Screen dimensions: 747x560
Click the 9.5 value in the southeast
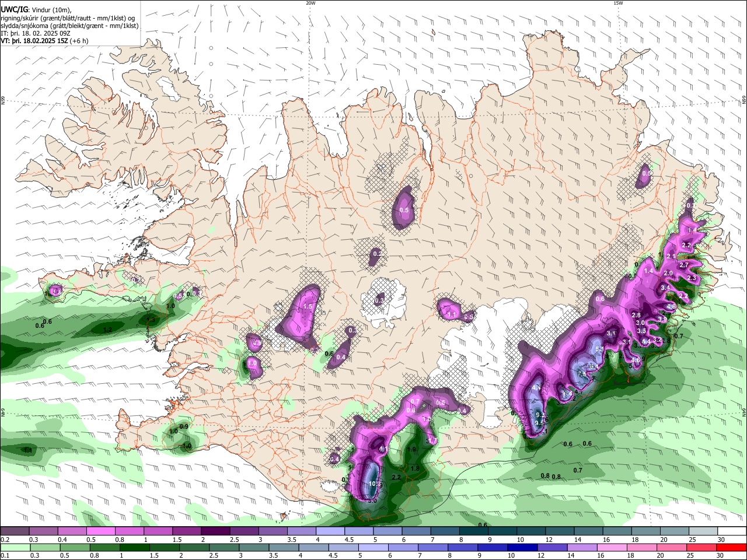pyautogui.click(x=540, y=422)
